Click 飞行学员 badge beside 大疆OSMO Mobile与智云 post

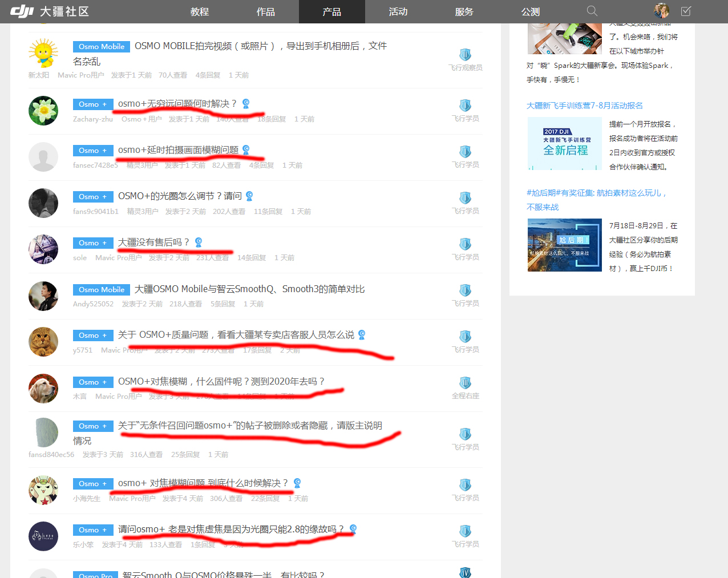466,296
